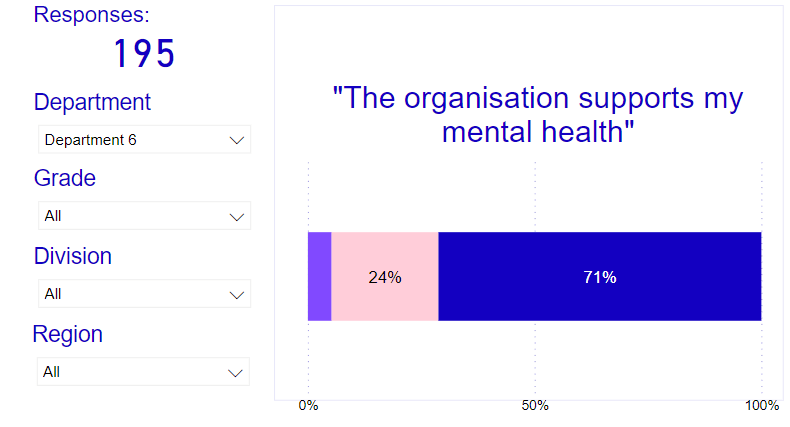Click the chevron arrow in Department slicer
790x427 pixels.
237,140
